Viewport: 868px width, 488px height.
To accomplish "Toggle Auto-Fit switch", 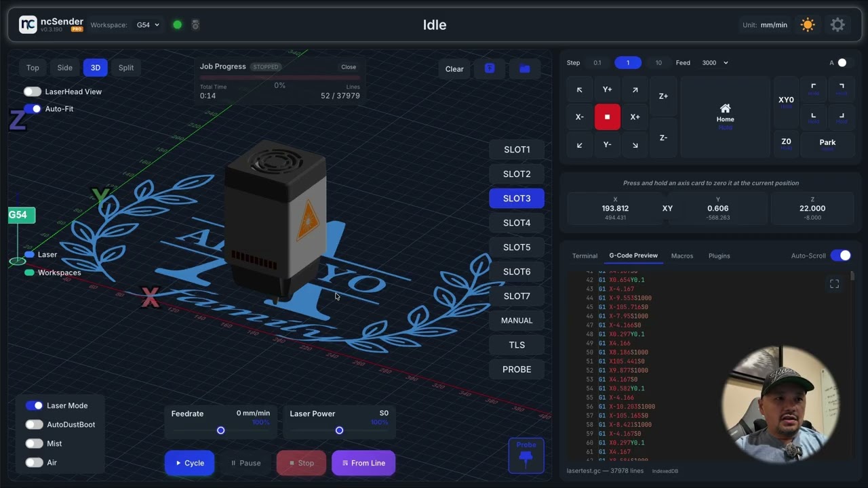I will point(32,108).
